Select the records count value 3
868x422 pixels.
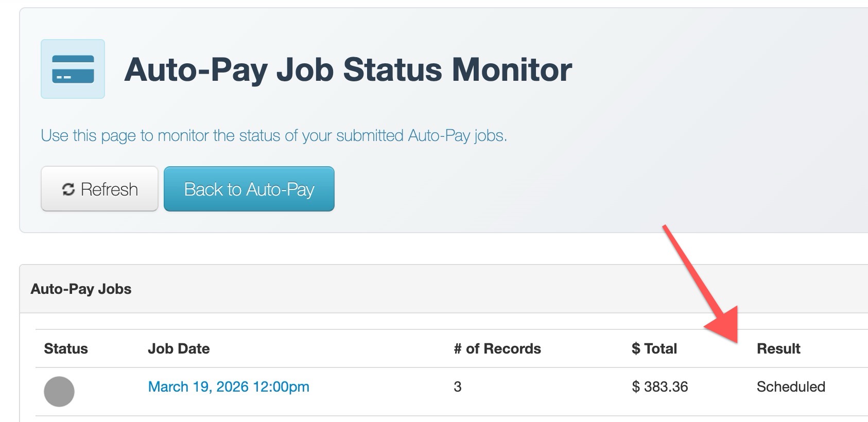[x=458, y=386]
